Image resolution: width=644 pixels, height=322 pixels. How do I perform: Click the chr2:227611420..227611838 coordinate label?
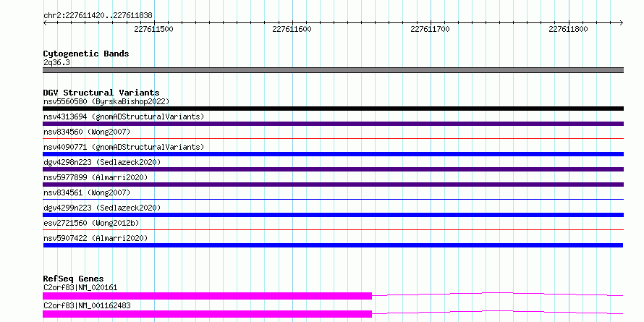[x=98, y=16]
